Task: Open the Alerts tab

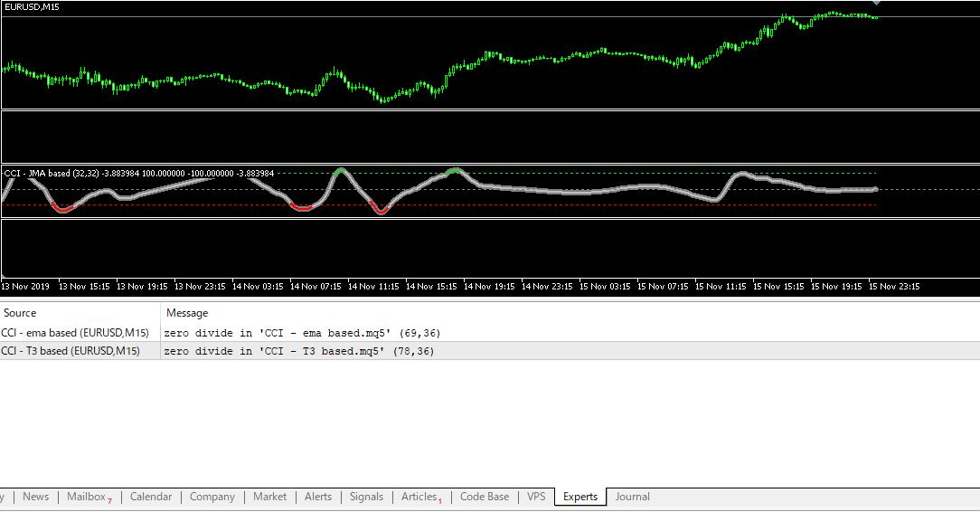Action: (318, 497)
